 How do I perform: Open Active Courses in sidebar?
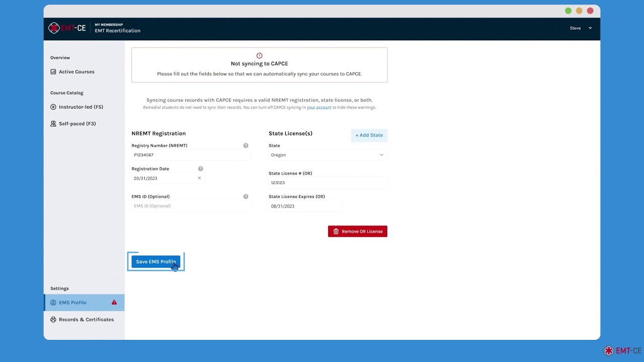point(76,72)
